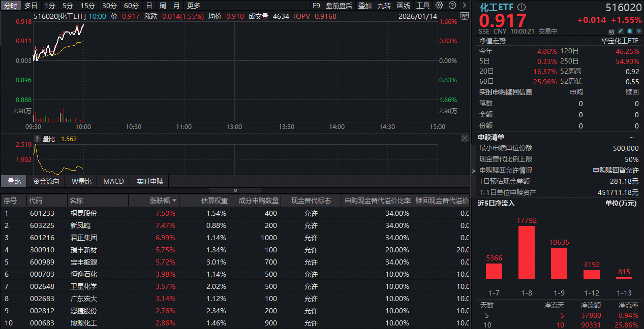
Task: Switch to the 资金流向 tab
Action: (47, 181)
